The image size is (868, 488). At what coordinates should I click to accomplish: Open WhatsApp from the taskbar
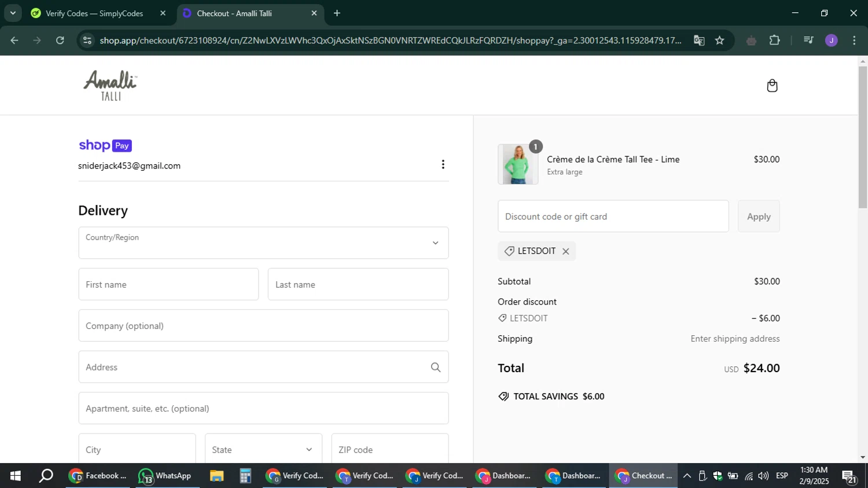pos(166,476)
